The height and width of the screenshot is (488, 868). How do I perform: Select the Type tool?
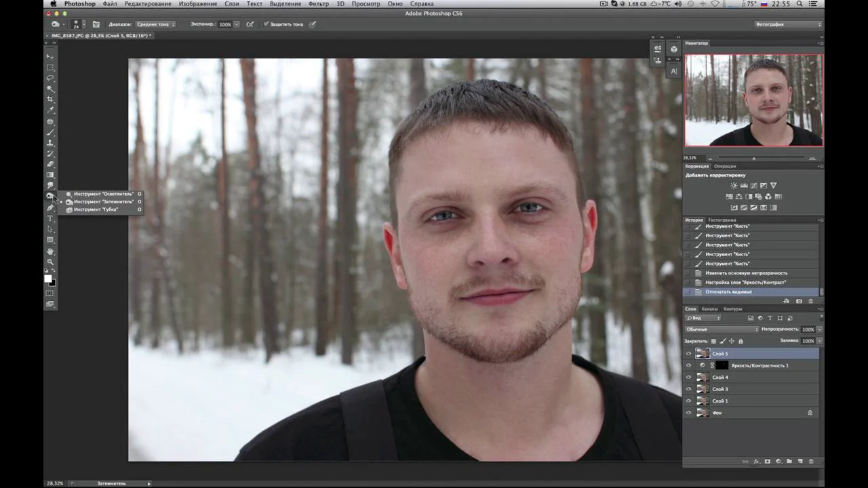[x=50, y=218]
